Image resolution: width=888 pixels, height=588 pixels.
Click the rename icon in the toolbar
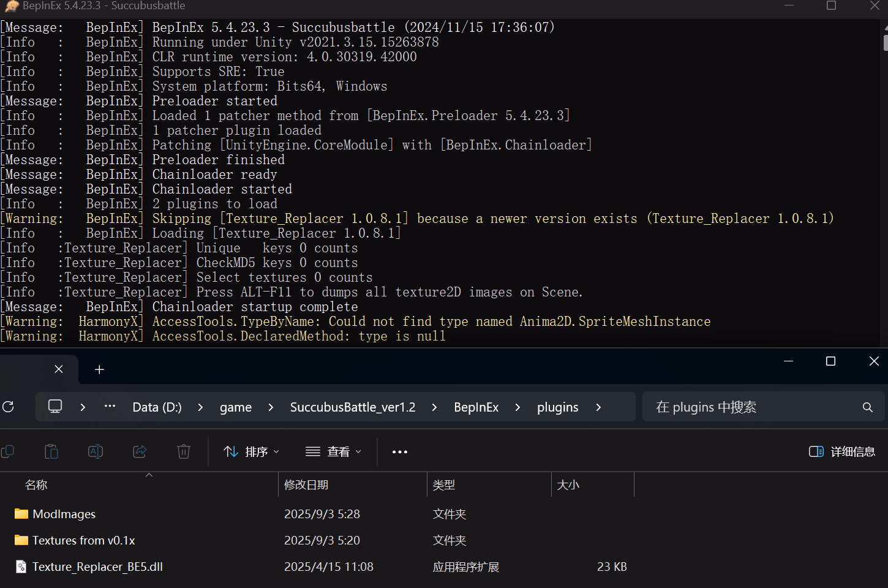pyautogui.click(x=96, y=452)
